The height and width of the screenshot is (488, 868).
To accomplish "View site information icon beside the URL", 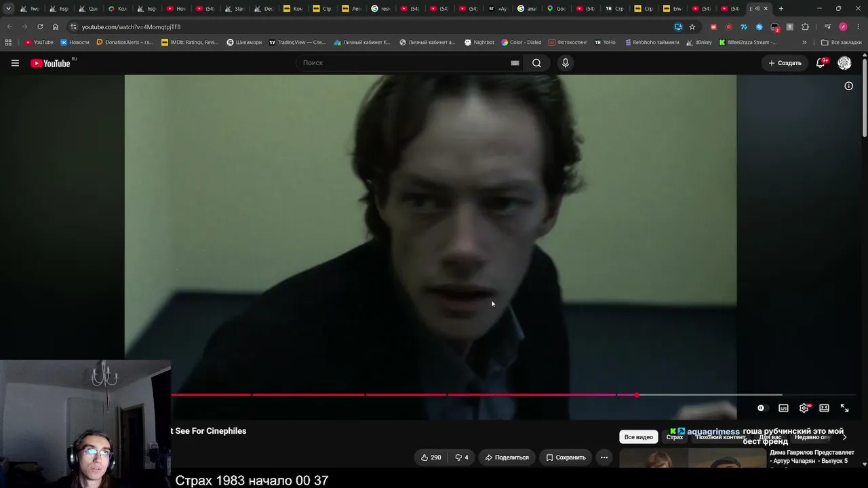I will tap(73, 27).
